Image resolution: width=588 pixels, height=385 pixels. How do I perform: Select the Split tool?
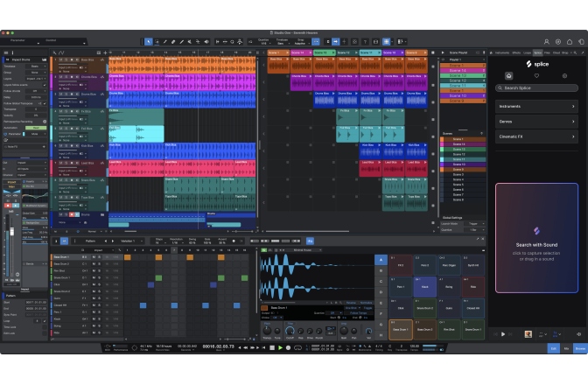[x=165, y=42]
